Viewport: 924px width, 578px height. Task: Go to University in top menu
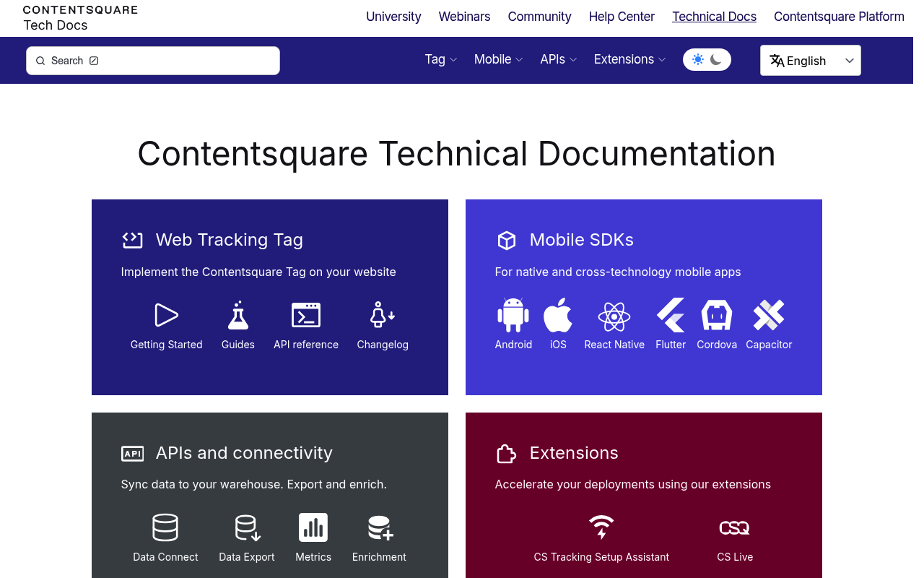[393, 17]
